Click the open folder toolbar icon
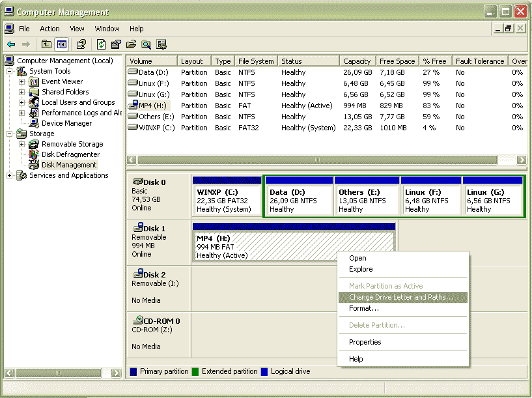532x398 pixels. [x=131, y=44]
